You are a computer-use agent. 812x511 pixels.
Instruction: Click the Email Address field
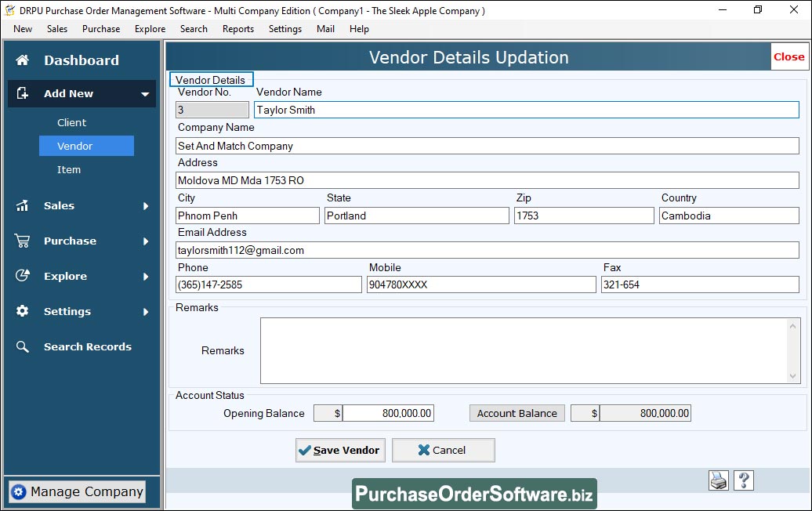(488, 250)
